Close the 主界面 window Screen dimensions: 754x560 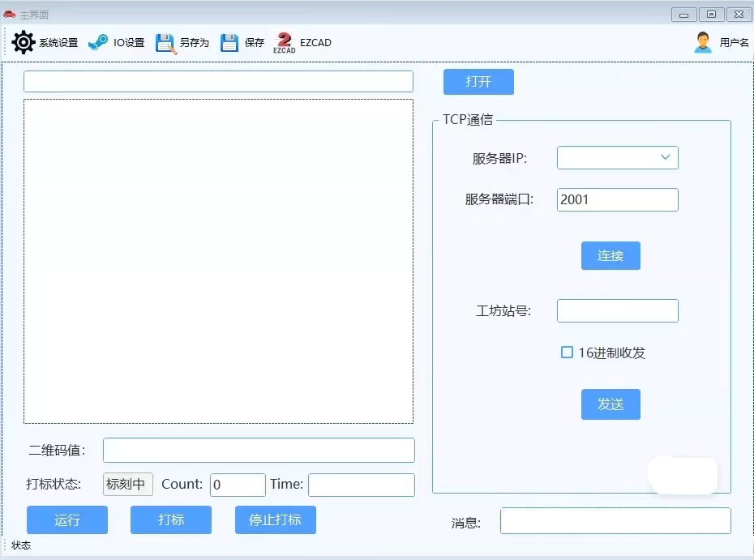click(x=739, y=15)
